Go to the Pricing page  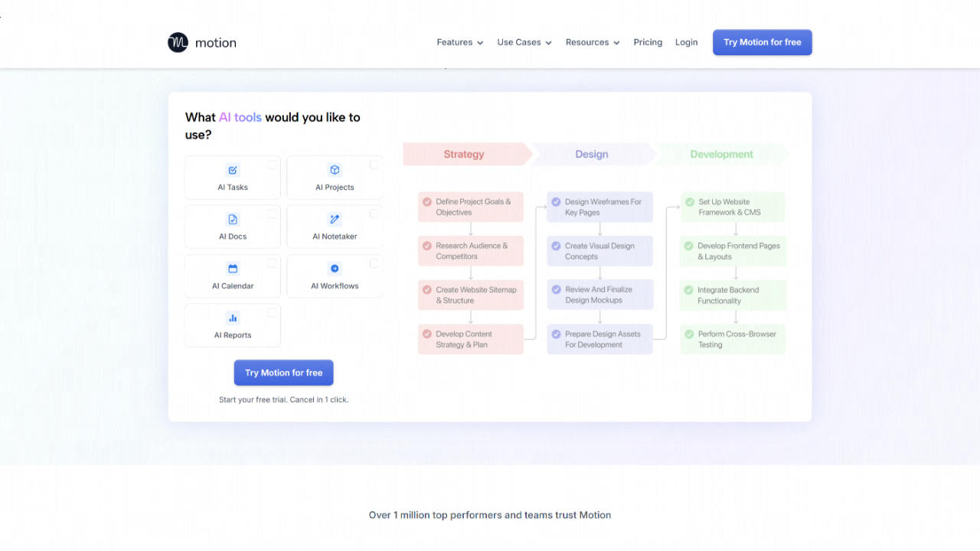tap(648, 43)
